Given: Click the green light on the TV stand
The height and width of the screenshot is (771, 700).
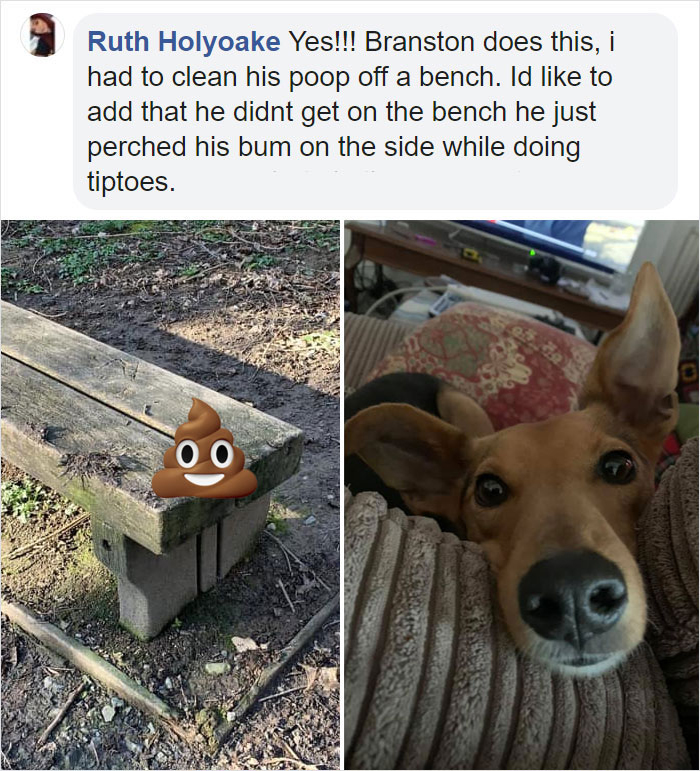Looking at the screenshot, I should [x=532, y=253].
